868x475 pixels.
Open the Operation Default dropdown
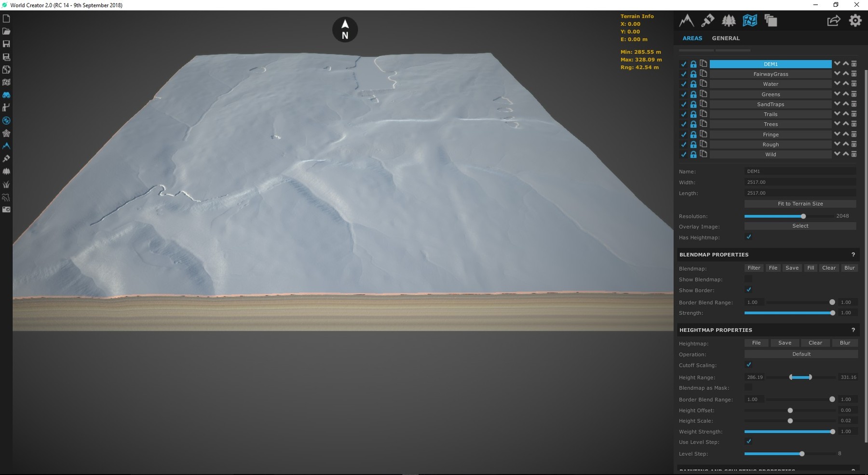pyautogui.click(x=801, y=354)
